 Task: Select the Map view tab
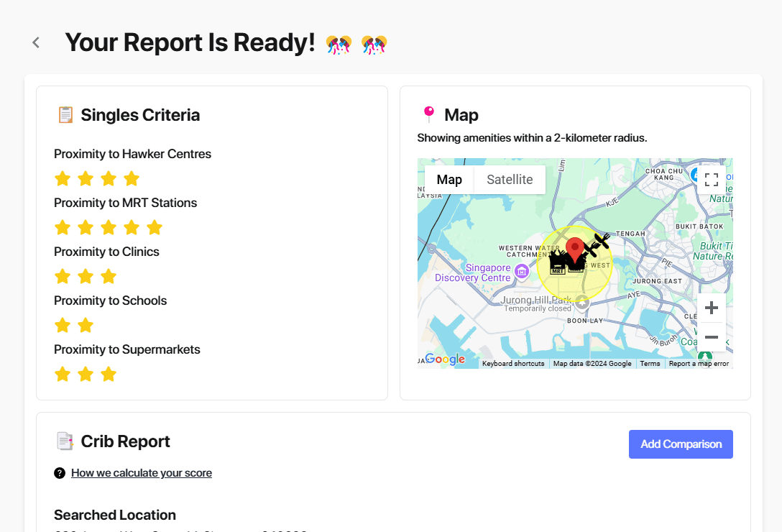coord(449,180)
